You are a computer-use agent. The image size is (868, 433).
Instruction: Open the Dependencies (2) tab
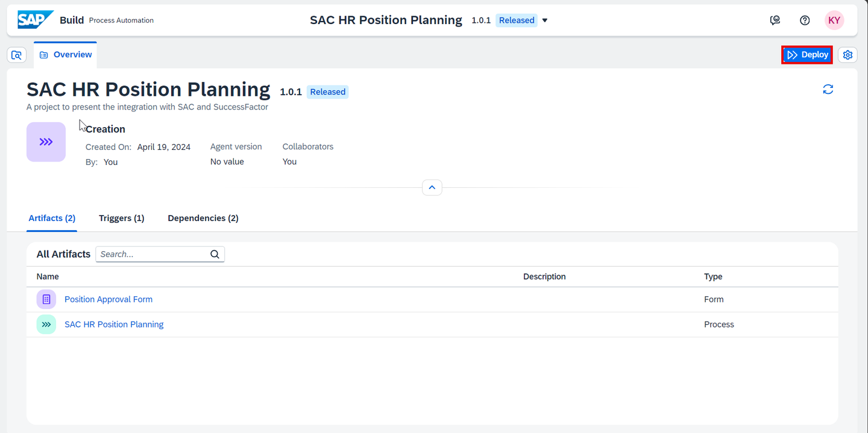pos(203,218)
